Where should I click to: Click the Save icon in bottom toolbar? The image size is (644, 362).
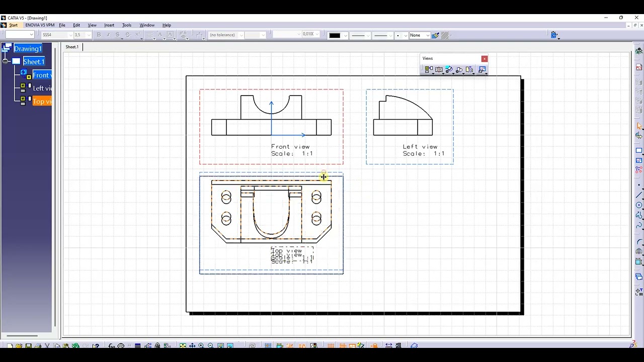[x=28, y=346]
